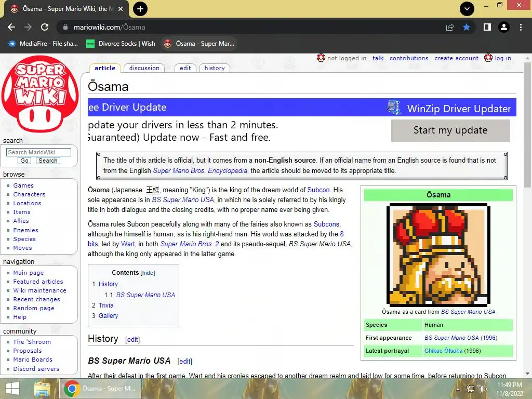Click the address bar URL
The width and height of the screenshot is (532, 399).
109,27
